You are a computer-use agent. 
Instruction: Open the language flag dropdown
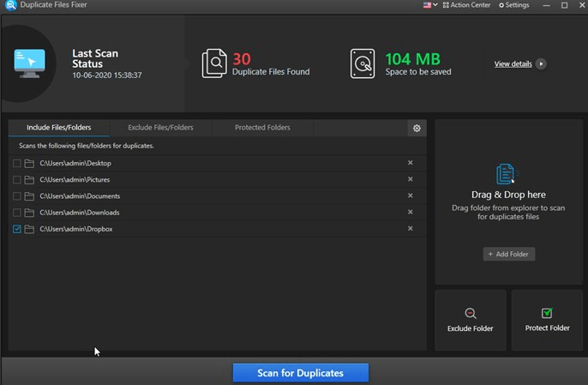430,5
